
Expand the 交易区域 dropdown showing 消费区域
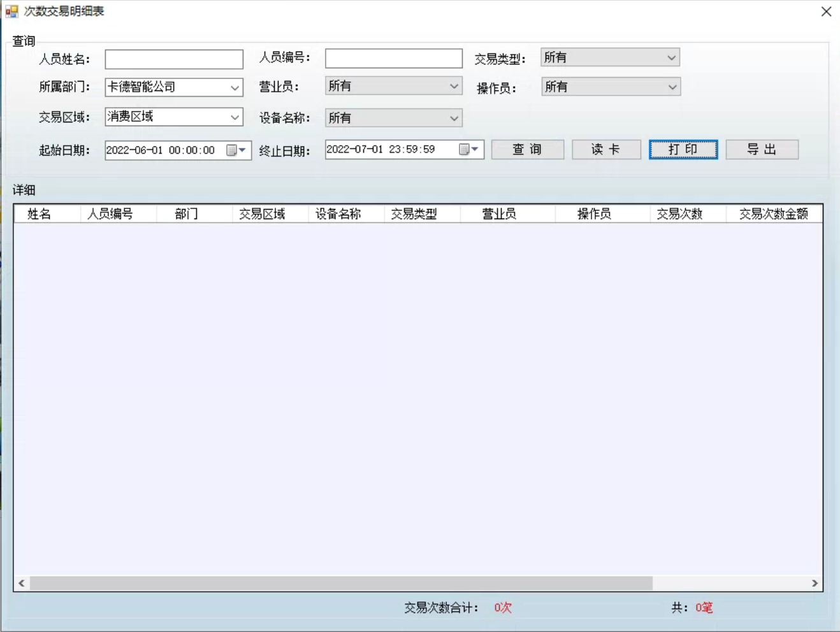174,117
